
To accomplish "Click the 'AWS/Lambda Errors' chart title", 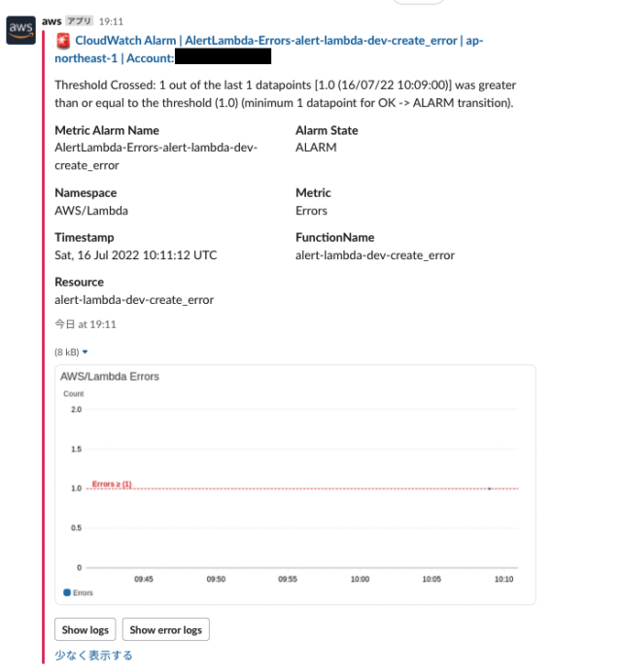I will pyautogui.click(x=110, y=376).
